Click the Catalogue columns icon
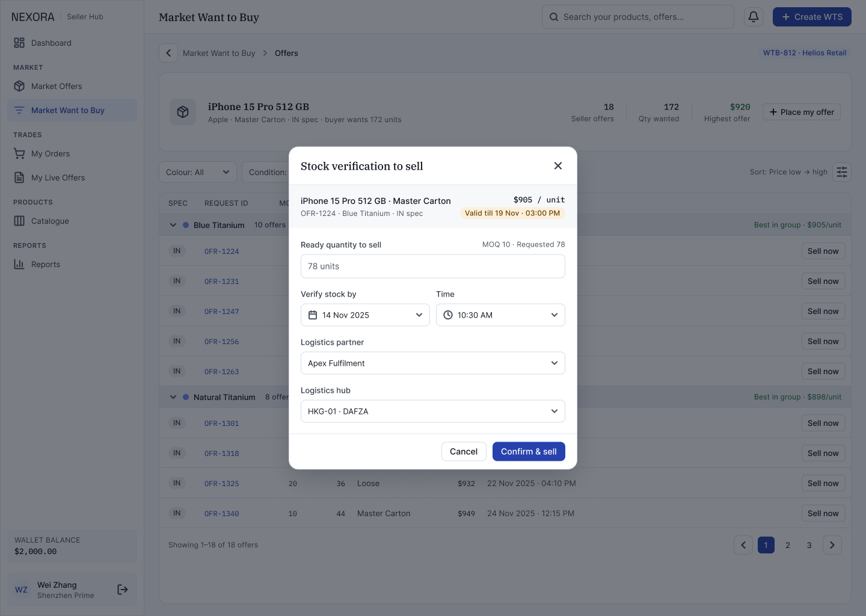 (x=19, y=221)
